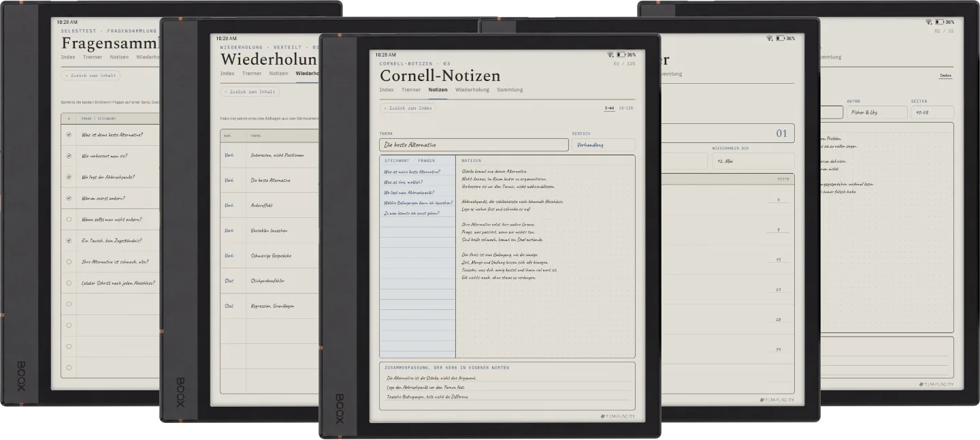Jump to pages 1-64 link
This screenshot has width=980, height=440.
point(609,108)
